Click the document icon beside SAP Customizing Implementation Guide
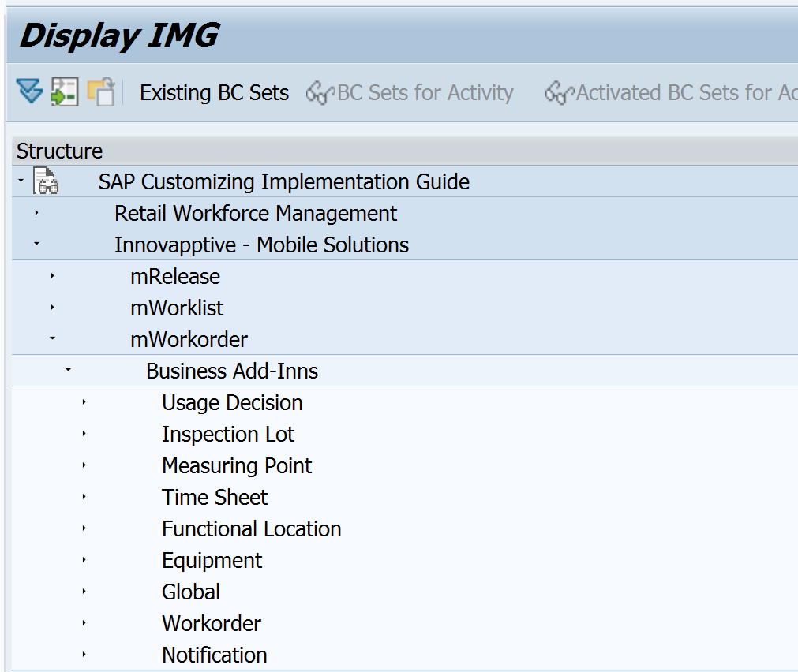Image resolution: width=798 pixels, height=672 pixels. [47, 182]
